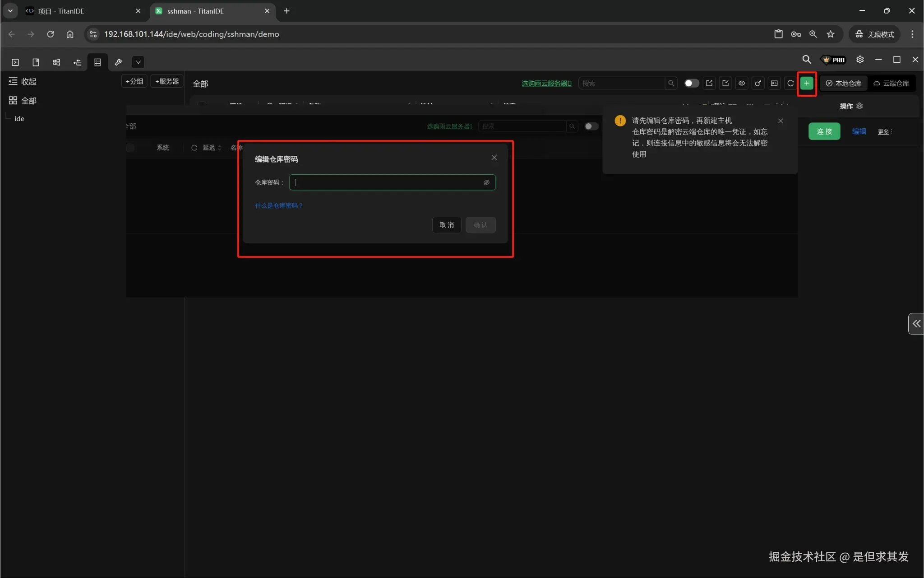Toggle the switch next to search box
Viewport: 924px width, 578px height.
tap(691, 83)
